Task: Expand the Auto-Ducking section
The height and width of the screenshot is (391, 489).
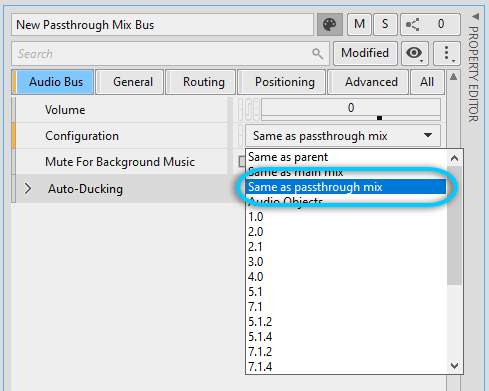Action: tap(28, 189)
